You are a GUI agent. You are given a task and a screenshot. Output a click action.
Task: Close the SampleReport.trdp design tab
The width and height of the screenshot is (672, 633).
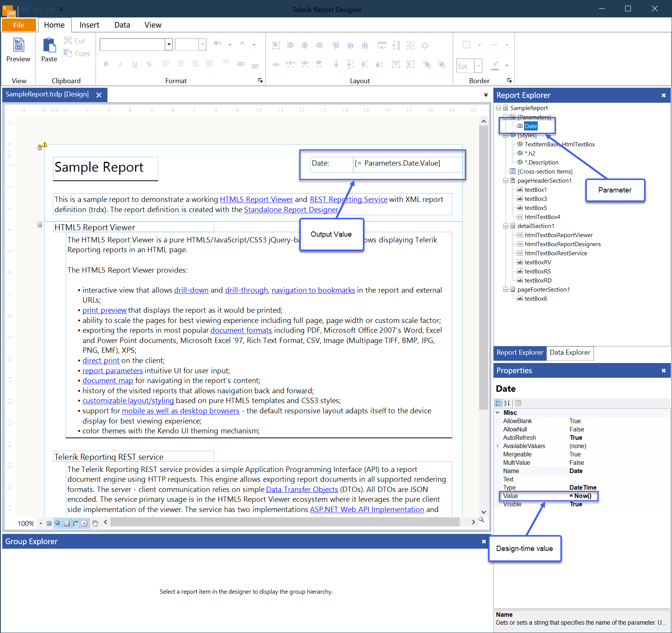coord(99,95)
